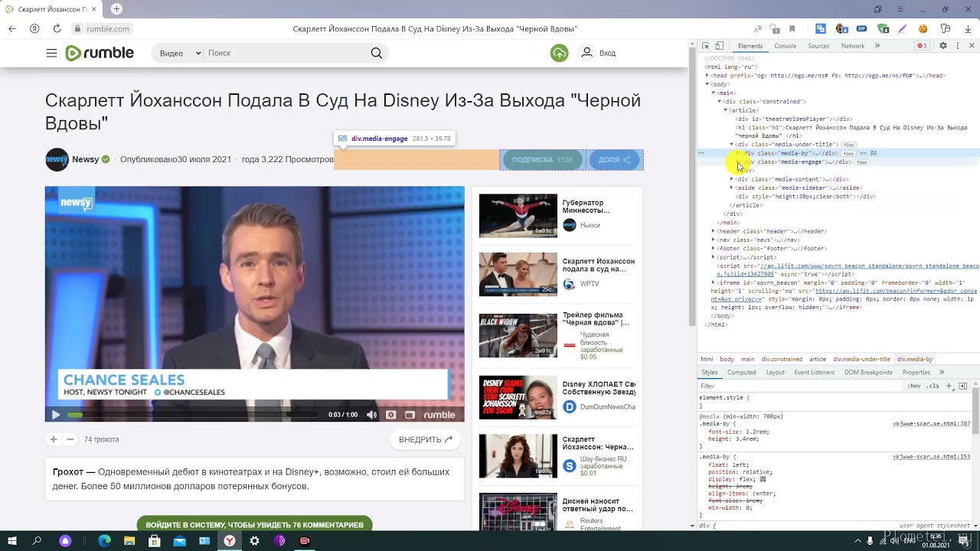Click the browser back arrow
Viewport: 980px width, 551px height.
pos(12,28)
